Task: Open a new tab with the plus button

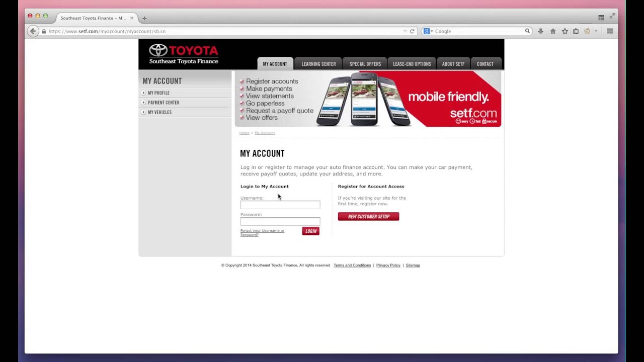Action: (144, 18)
